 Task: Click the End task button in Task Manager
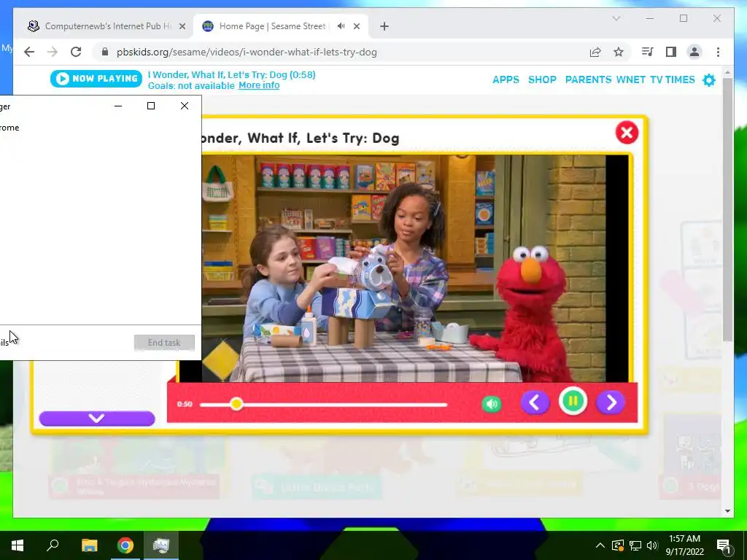[x=164, y=343]
